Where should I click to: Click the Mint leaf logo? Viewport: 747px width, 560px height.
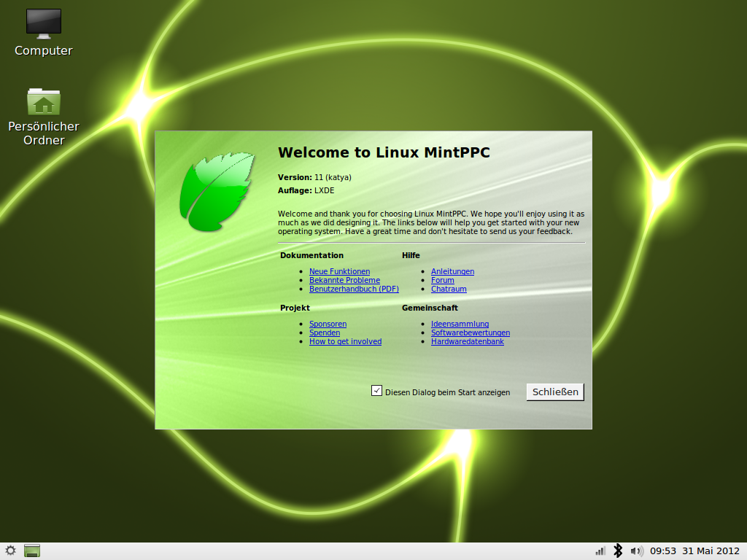point(217,192)
